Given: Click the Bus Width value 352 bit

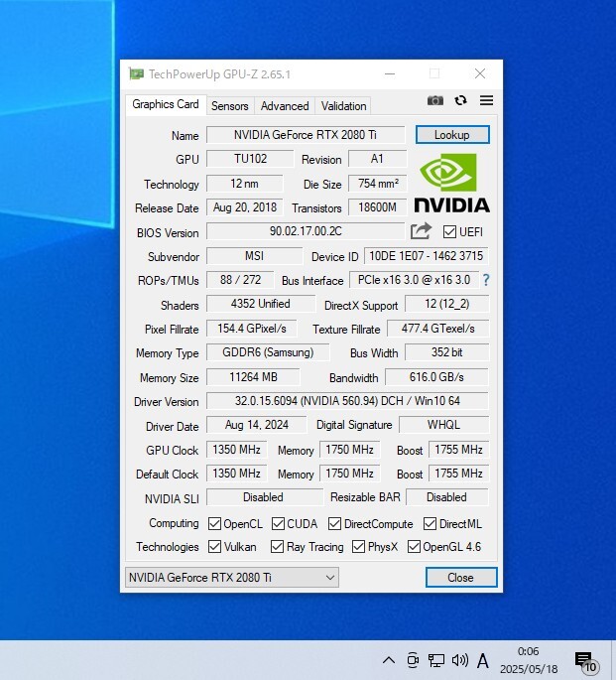Looking at the screenshot, I should pyautogui.click(x=446, y=352).
